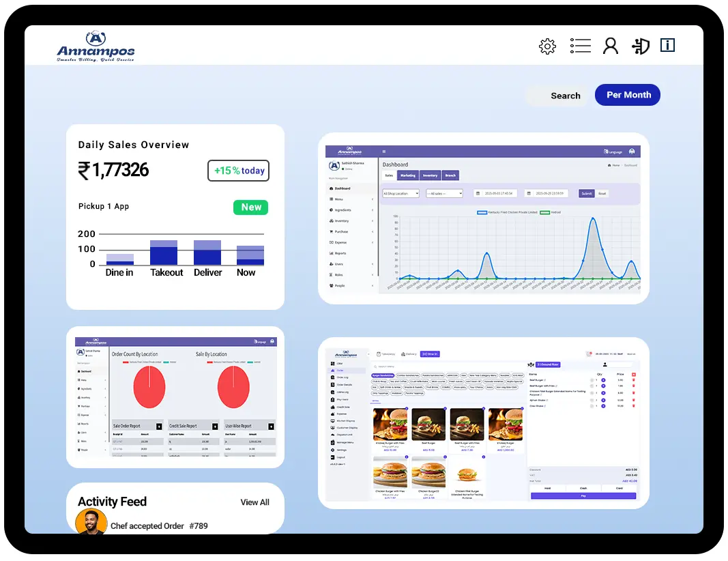
Task: Click the Search field
Action: pyautogui.click(x=557, y=96)
